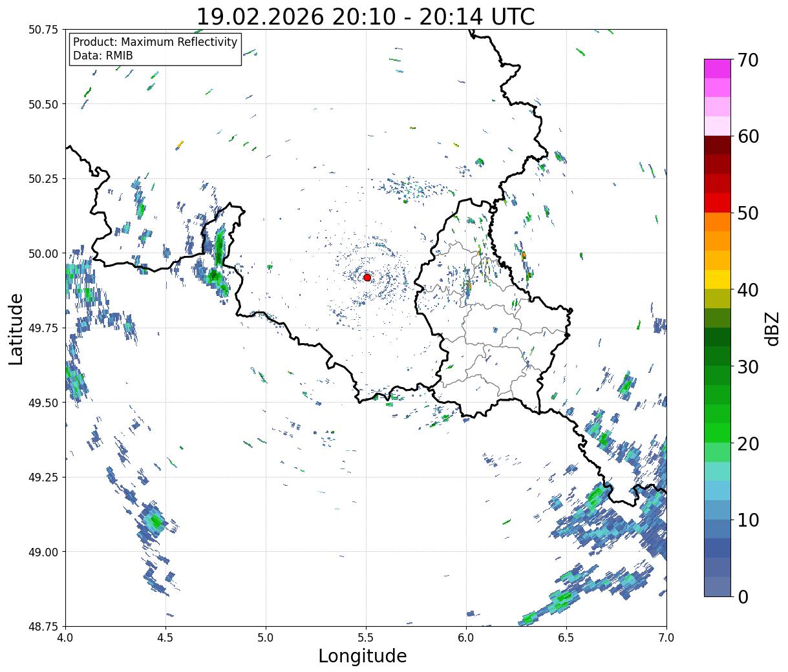The height and width of the screenshot is (672, 788).
Task: Click the 'Data: RMIB' legend text
Action: [x=103, y=56]
